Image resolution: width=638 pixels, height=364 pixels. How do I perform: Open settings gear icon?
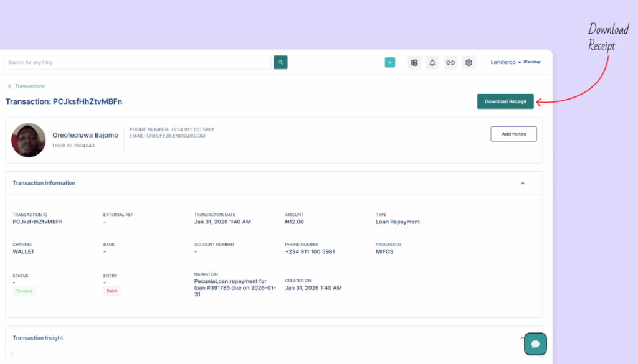tap(469, 62)
